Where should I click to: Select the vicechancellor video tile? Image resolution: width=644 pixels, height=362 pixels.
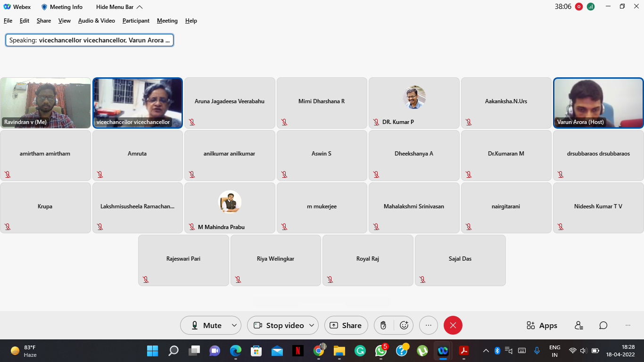tap(138, 103)
